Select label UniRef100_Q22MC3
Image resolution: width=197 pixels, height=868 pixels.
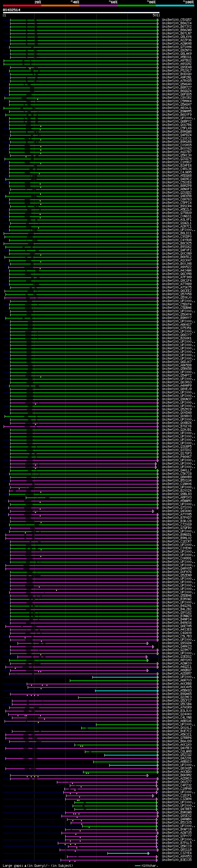[176, 697]
